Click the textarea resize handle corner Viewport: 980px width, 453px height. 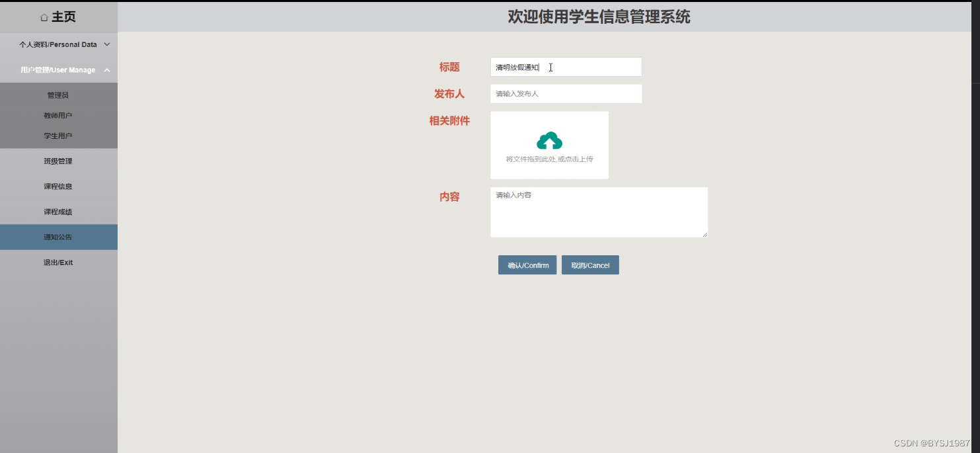pyautogui.click(x=704, y=234)
